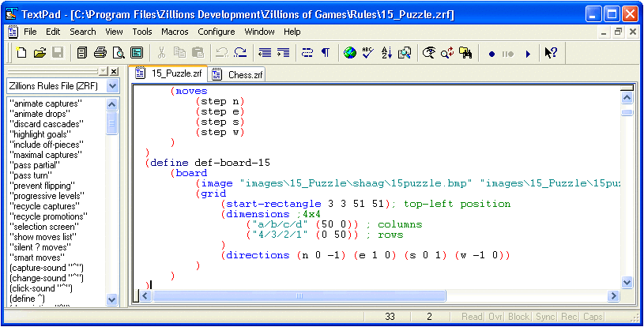The image size is (644, 327).
Task: Start macro recording with the dot button
Action: [491, 53]
